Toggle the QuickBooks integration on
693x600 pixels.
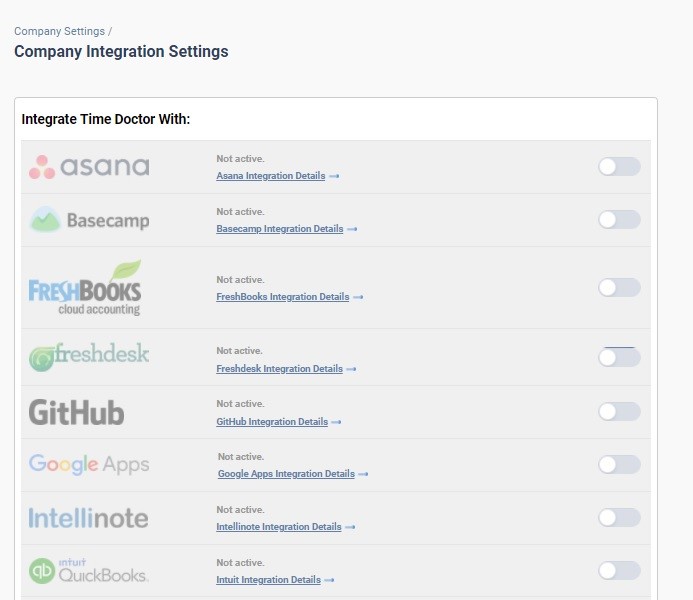click(619, 570)
